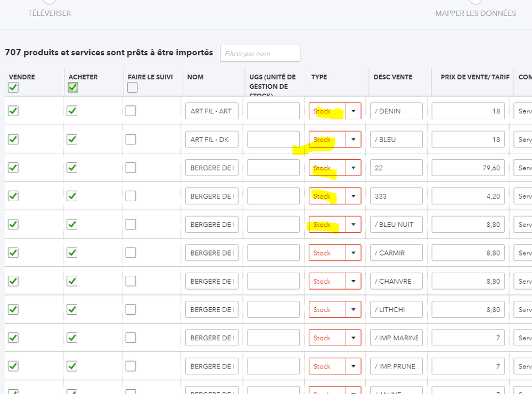Enable the FAIRE LE SUIVI header checkbox
The height and width of the screenshot is (394, 532).
[x=132, y=87]
